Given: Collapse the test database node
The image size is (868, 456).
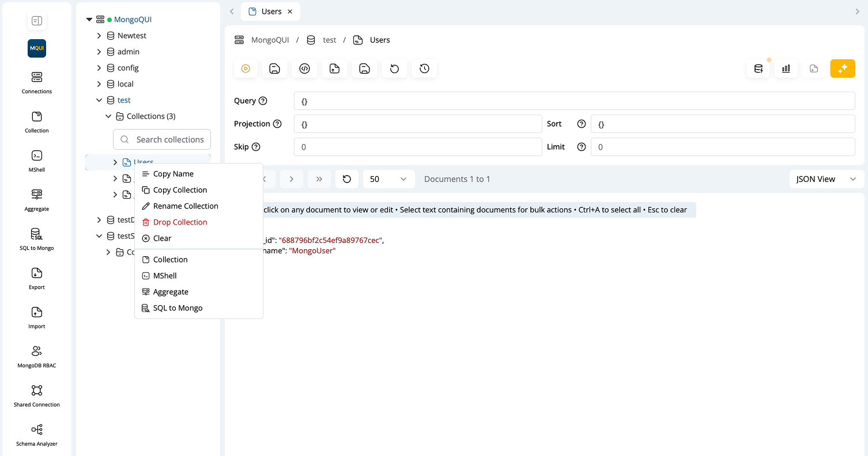Looking at the screenshot, I should (99, 100).
